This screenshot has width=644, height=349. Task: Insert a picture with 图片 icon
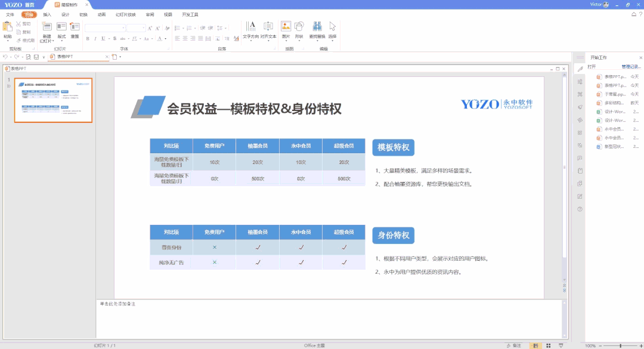286,27
